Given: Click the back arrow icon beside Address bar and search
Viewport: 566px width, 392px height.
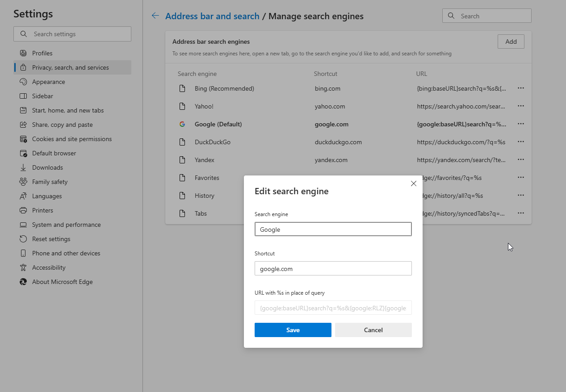Looking at the screenshot, I should (155, 16).
